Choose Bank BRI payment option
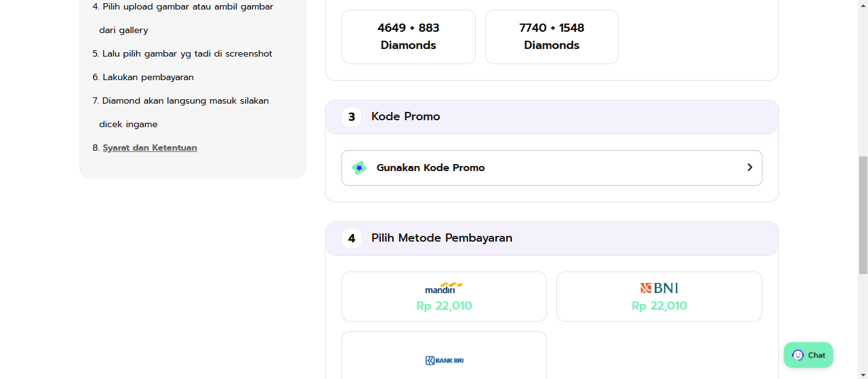The height and width of the screenshot is (379, 868). pos(444,355)
